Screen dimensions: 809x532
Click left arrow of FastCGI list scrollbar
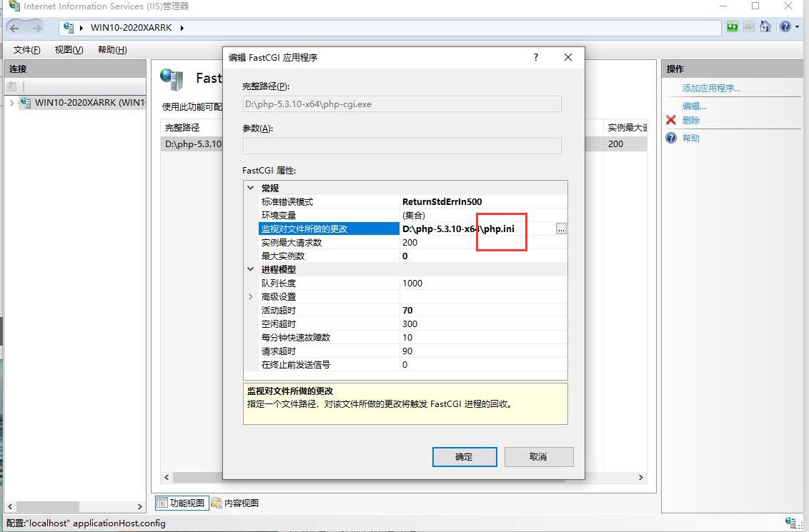[x=167, y=477]
